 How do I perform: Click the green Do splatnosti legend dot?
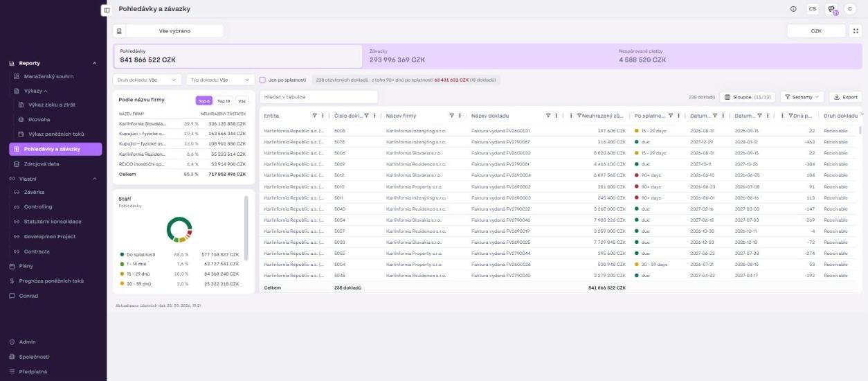coord(123,254)
